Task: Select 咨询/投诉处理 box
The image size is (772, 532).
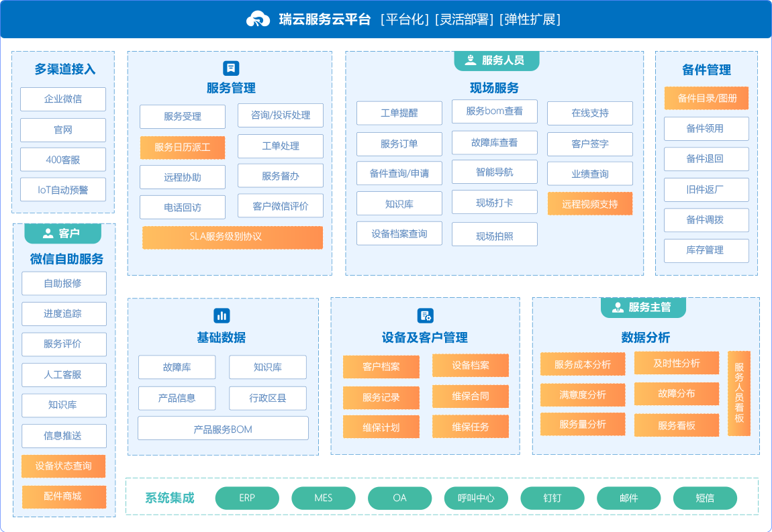Action: pos(281,115)
